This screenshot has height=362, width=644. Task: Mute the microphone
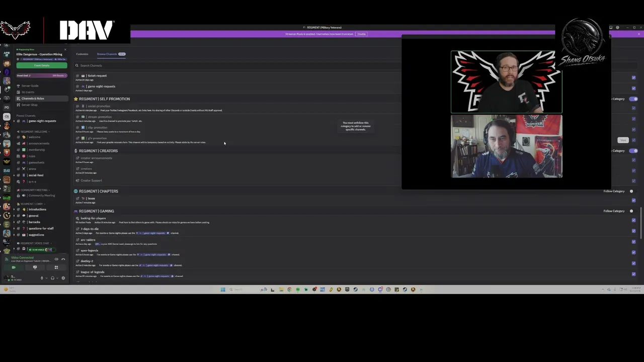tap(42, 278)
